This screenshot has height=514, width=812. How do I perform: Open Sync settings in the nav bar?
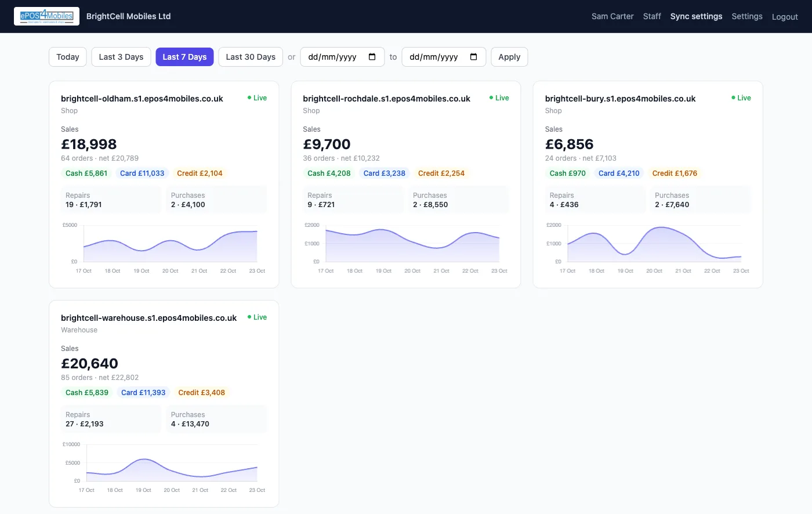point(696,16)
